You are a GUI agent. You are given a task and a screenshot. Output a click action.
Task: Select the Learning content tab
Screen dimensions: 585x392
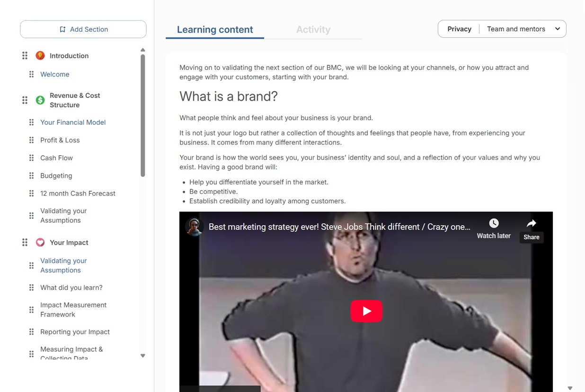pos(215,30)
